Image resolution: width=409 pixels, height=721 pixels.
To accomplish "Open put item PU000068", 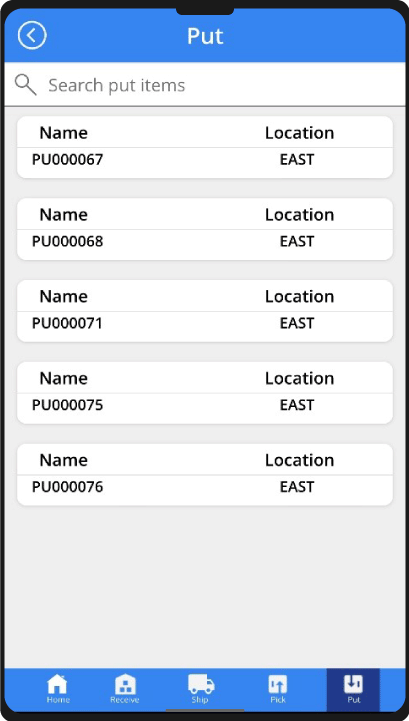I will 205,229.
